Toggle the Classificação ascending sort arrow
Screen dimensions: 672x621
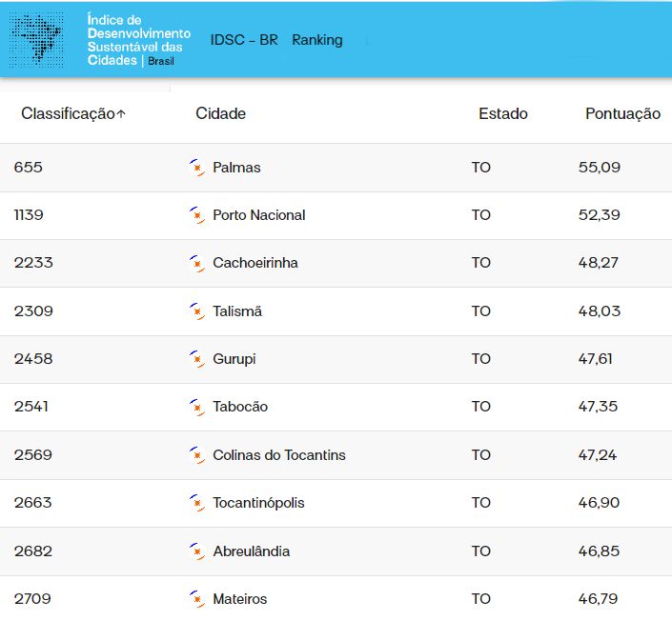tap(121, 114)
